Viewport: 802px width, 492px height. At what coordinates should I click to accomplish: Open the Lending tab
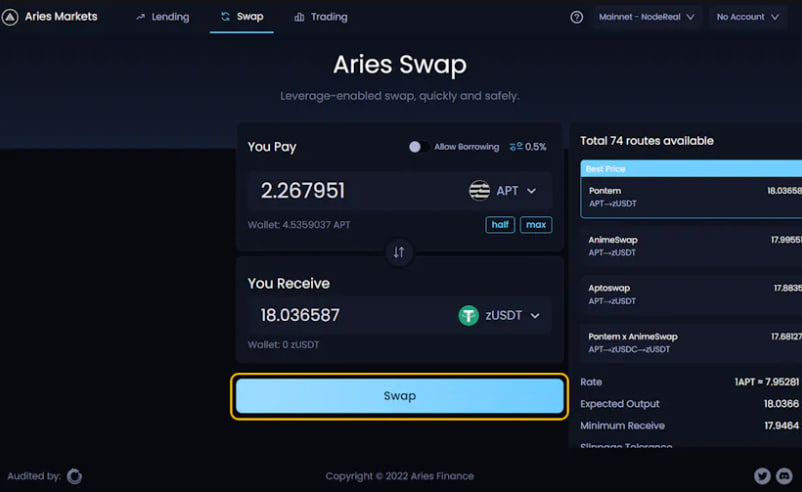tap(163, 17)
